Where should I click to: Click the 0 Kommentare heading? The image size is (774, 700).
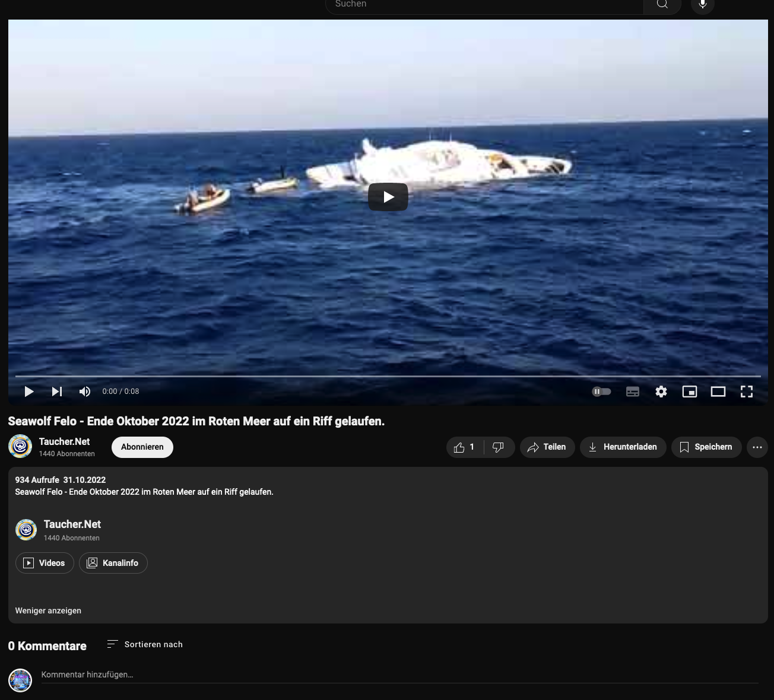47,646
